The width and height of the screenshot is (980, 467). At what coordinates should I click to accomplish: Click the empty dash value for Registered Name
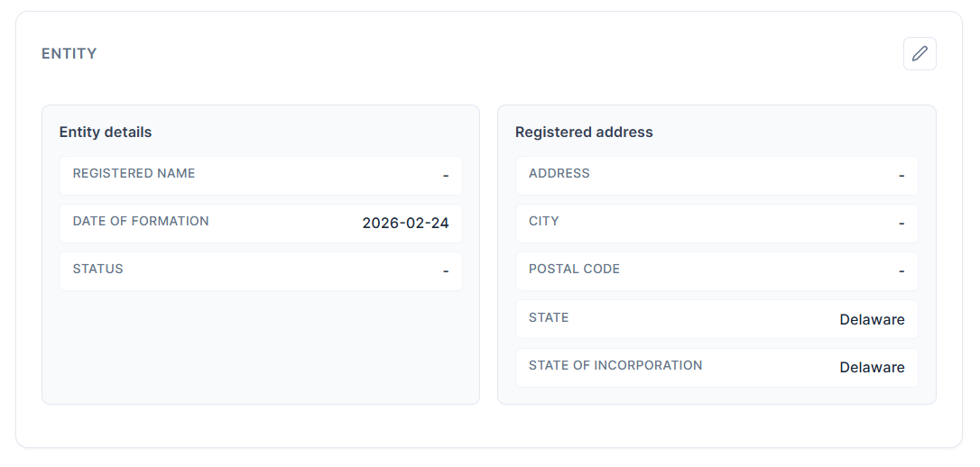(446, 176)
